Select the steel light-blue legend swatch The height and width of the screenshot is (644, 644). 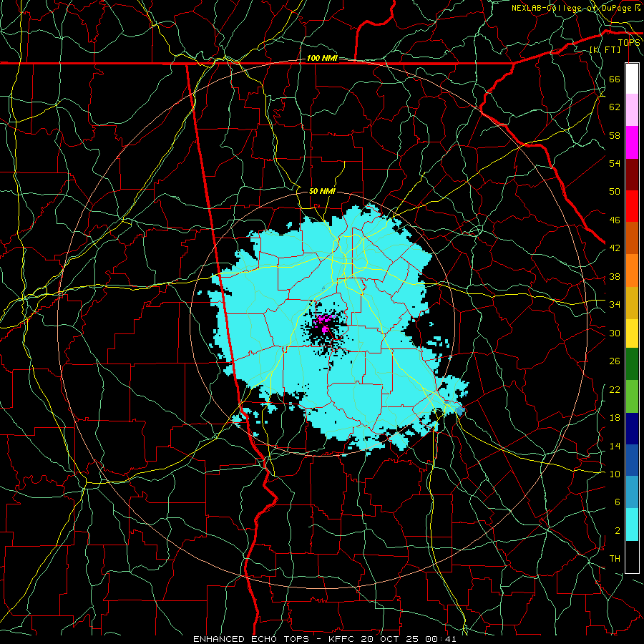632,492
